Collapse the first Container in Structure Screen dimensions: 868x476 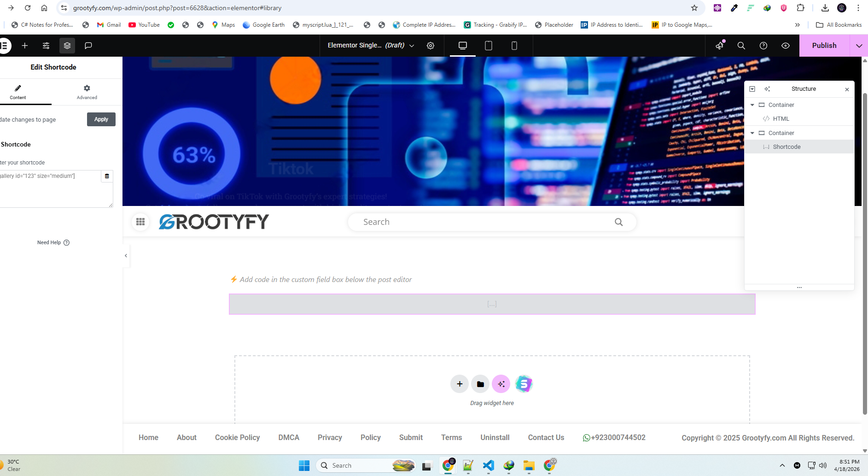click(x=752, y=105)
